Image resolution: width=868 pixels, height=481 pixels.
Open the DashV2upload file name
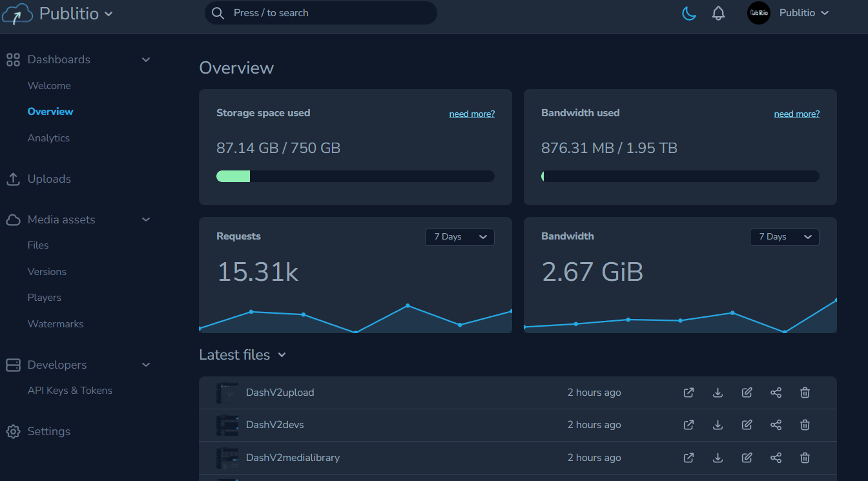[x=280, y=393]
